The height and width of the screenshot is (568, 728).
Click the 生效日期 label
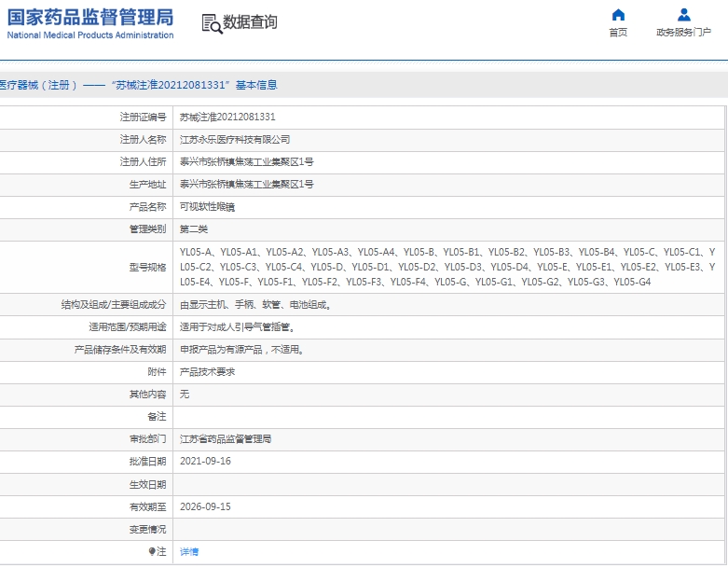147,484
